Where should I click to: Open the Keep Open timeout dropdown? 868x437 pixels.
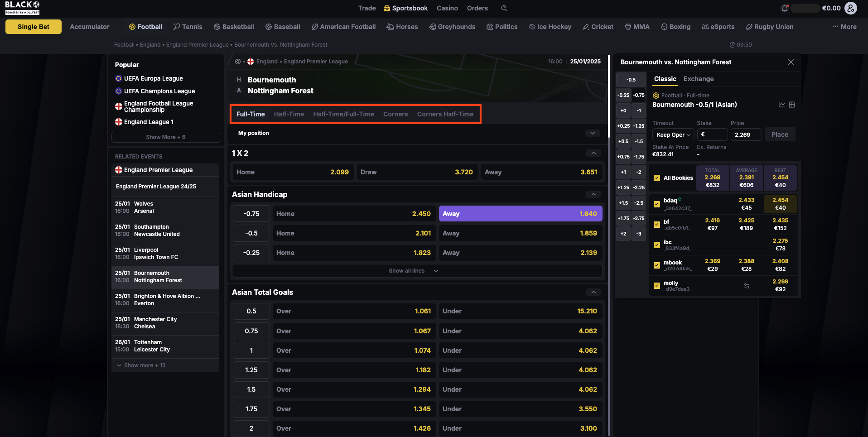point(673,135)
